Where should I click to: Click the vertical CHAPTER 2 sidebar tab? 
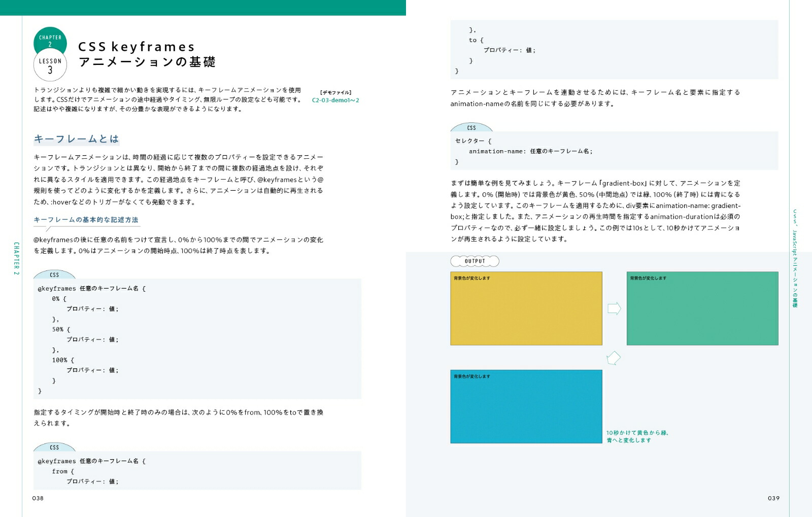click(x=16, y=258)
